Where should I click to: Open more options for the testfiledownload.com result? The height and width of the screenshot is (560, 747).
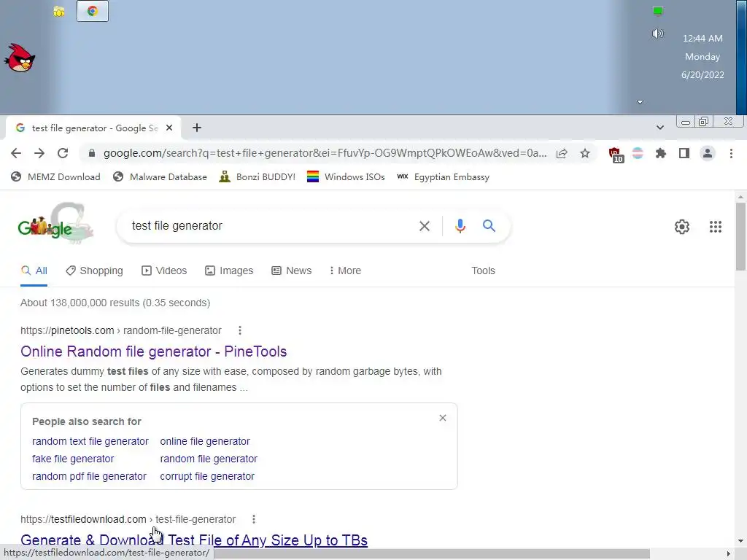point(253,519)
